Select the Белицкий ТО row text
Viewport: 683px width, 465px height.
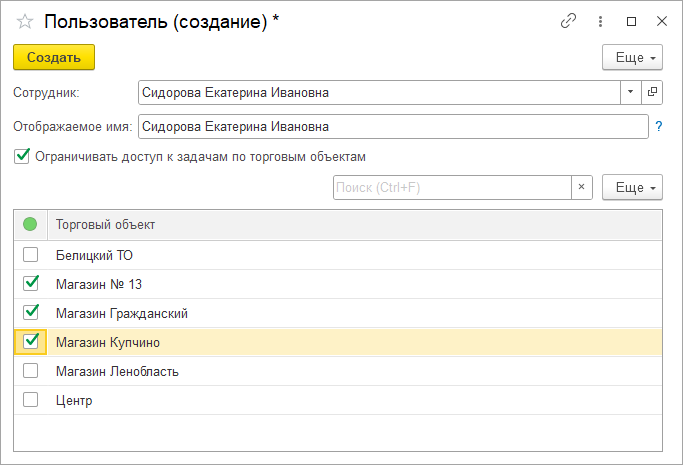[94, 255]
